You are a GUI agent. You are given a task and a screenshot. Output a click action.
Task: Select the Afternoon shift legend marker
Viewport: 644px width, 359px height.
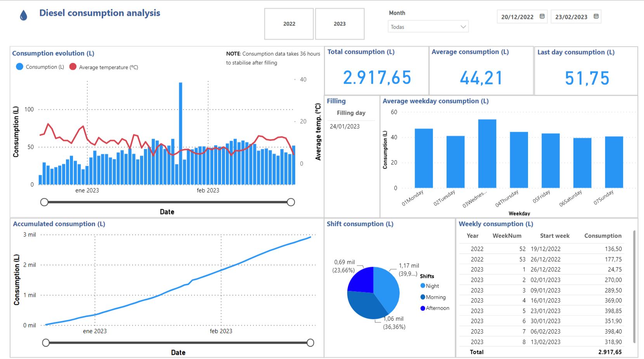coord(423,308)
